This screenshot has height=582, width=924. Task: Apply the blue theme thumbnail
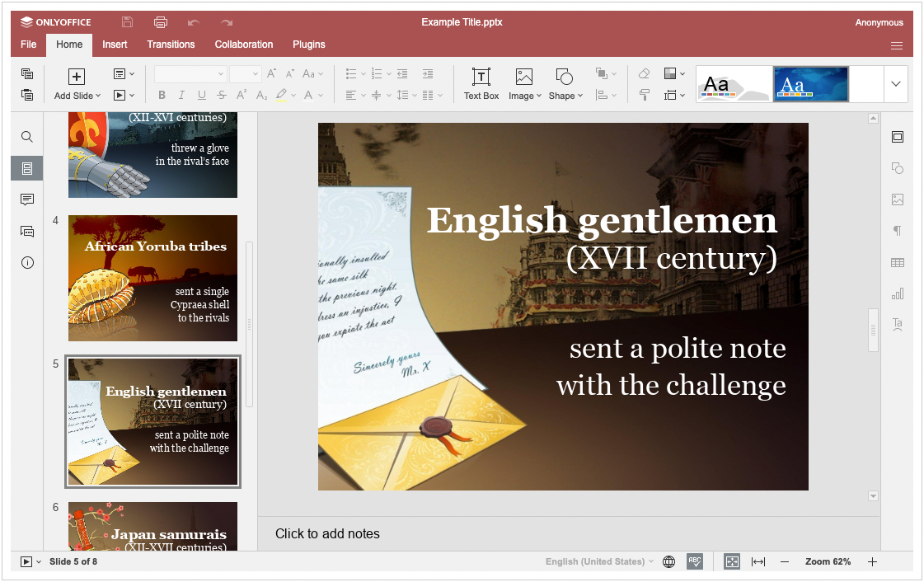click(811, 83)
